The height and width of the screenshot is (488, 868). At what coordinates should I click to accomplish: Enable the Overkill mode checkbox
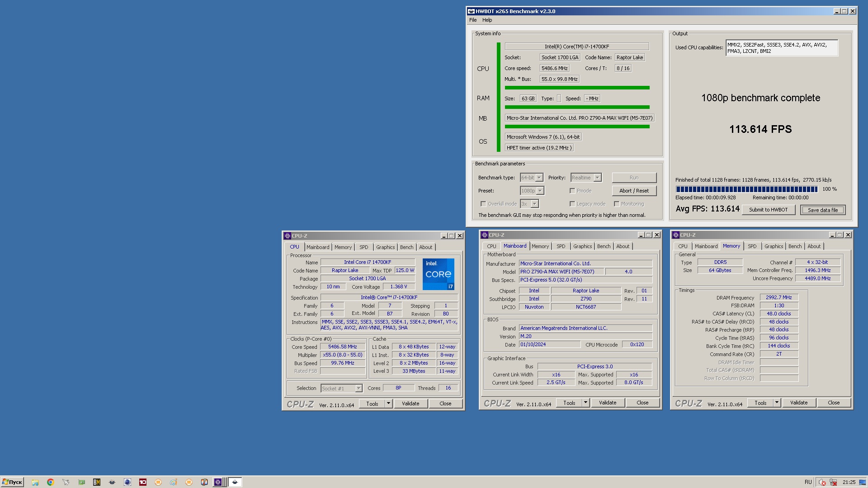(483, 204)
